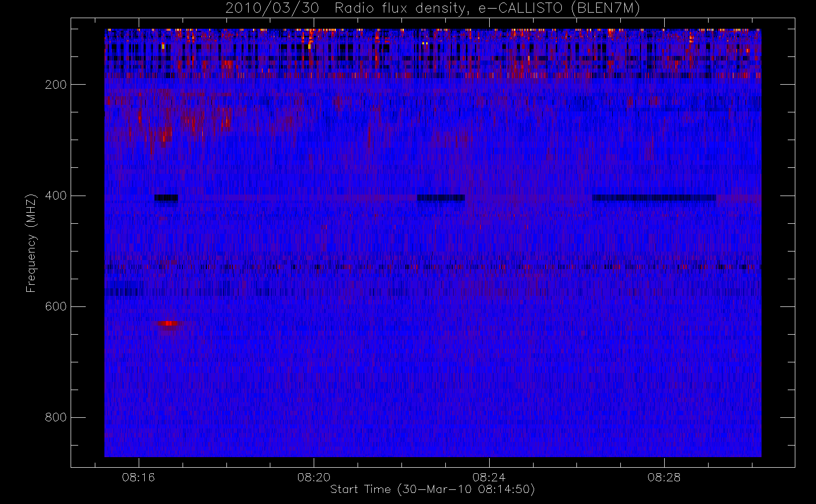
Task: Click the red burst feature near 300 MHz at 08:16
Action: click(164, 136)
